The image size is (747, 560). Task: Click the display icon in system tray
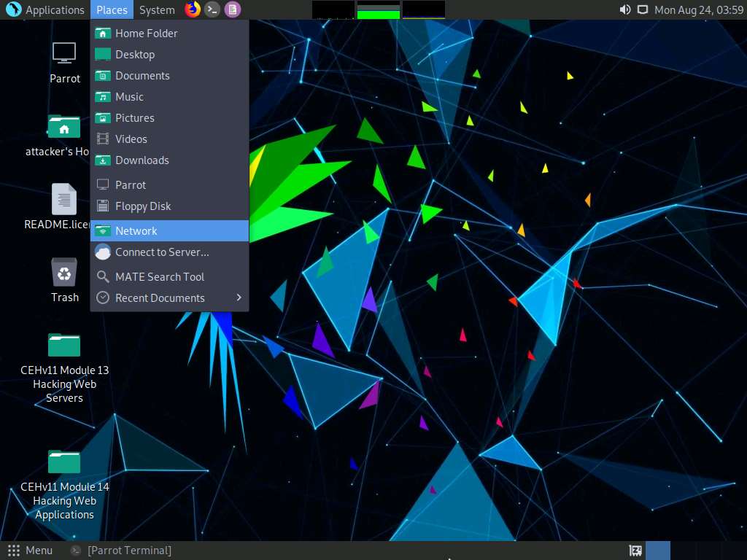(642, 9)
